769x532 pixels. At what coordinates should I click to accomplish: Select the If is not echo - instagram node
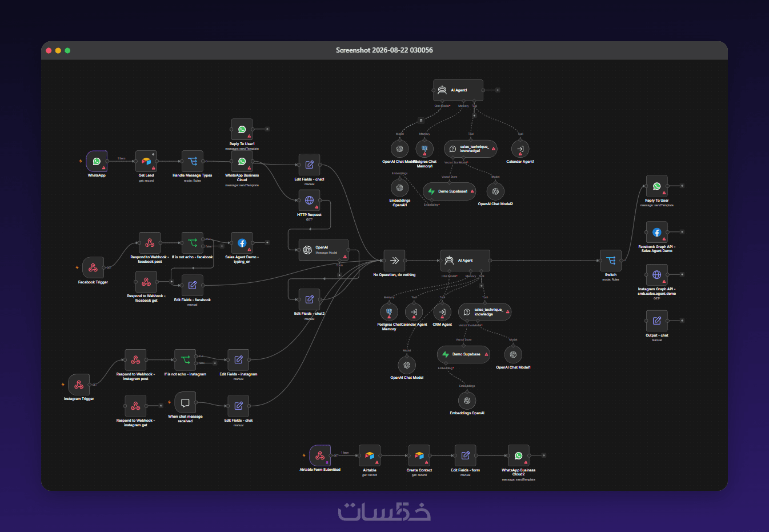pyautogui.click(x=185, y=360)
